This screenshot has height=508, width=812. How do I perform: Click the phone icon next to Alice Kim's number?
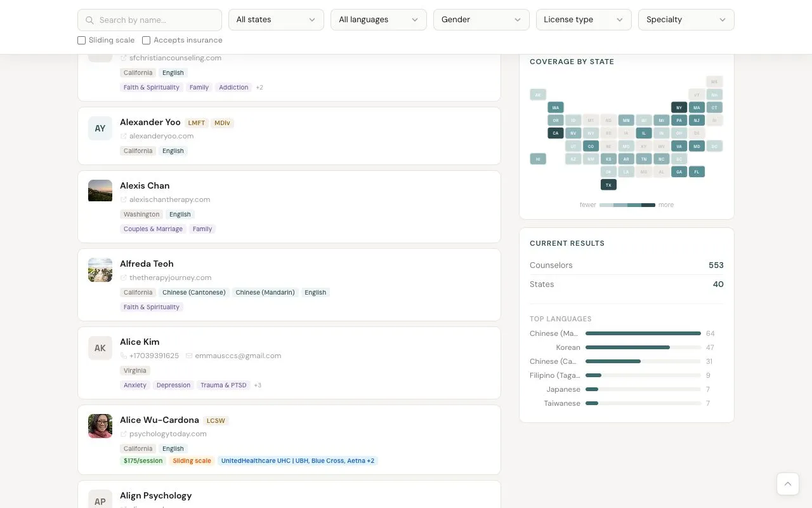tap(124, 356)
